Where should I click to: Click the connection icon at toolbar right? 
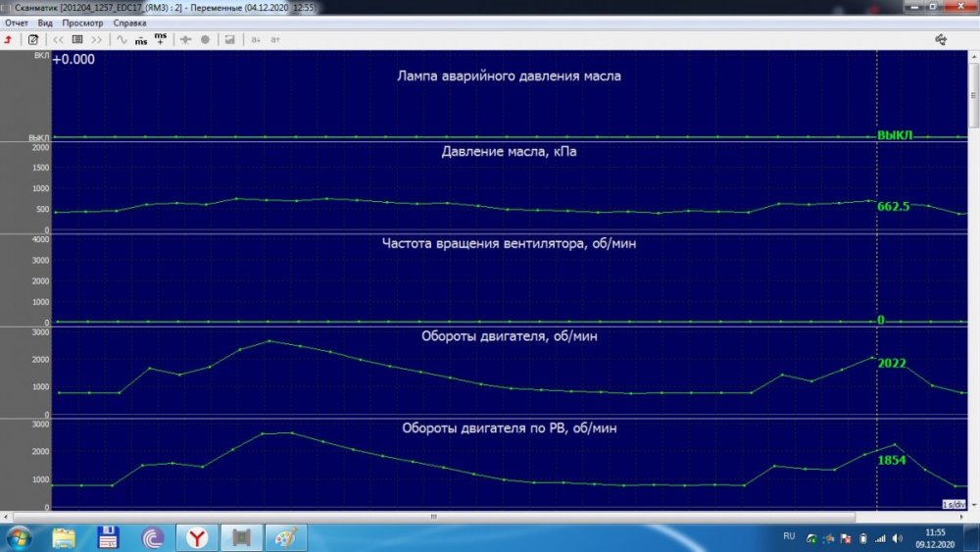click(941, 39)
